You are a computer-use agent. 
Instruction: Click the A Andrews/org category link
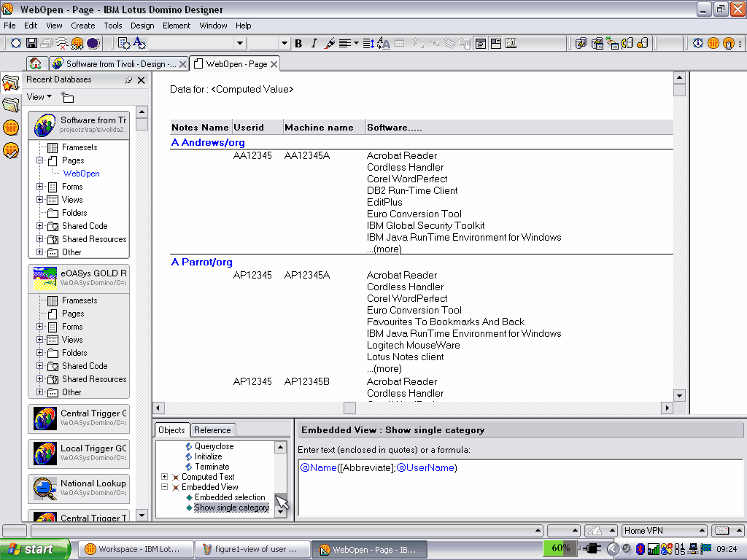[x=208, y=143]
